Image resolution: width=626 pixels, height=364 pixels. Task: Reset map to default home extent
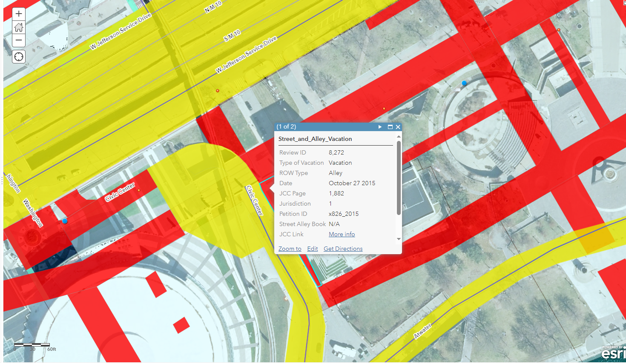click(x=19, y=28)
